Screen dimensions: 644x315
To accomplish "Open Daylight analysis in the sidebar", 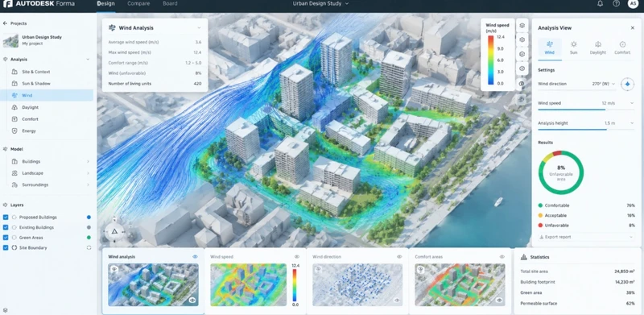I will (x=47, y=107).
